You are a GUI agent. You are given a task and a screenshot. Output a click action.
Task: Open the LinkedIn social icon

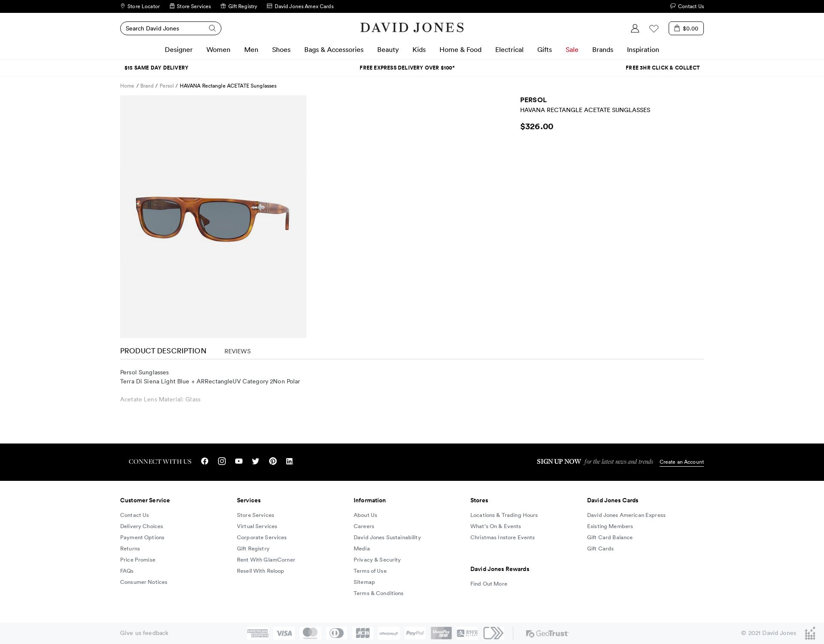pos(289,461)
